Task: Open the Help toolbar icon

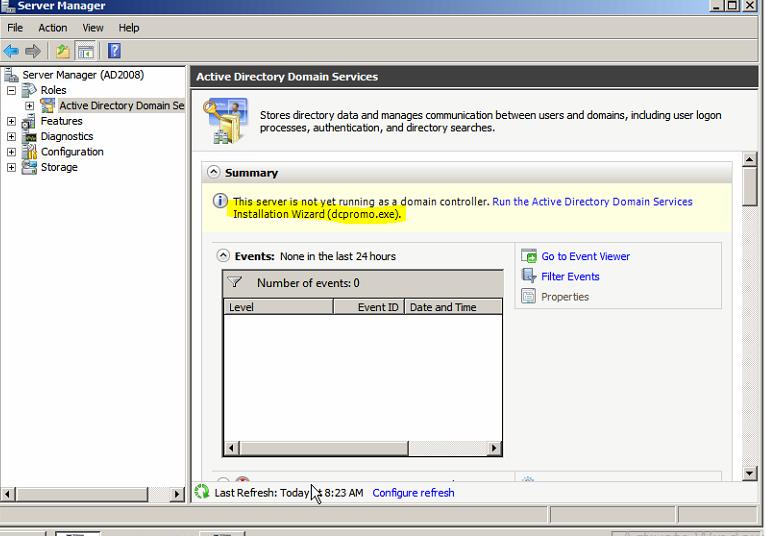Action: point(114,51)
